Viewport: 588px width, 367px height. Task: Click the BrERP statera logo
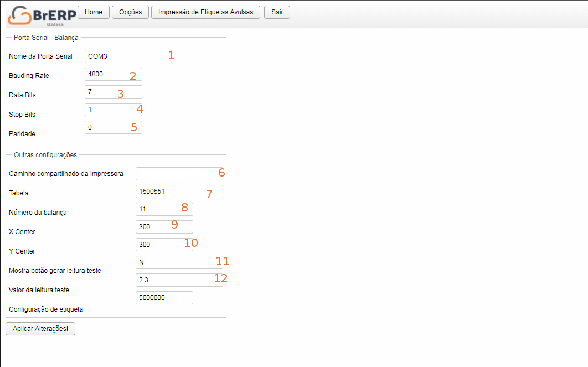(42, 15)
